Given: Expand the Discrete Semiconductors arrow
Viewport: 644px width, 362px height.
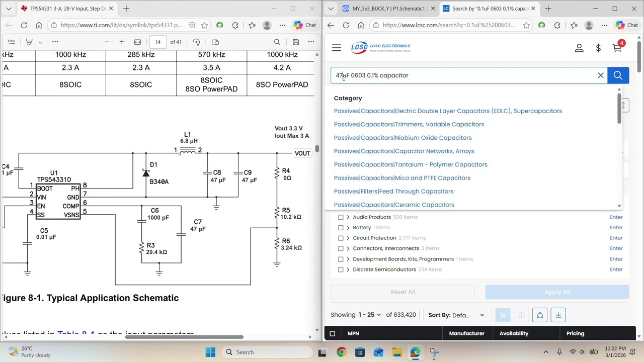Looking at the screenshot, I should coord(348,269).
